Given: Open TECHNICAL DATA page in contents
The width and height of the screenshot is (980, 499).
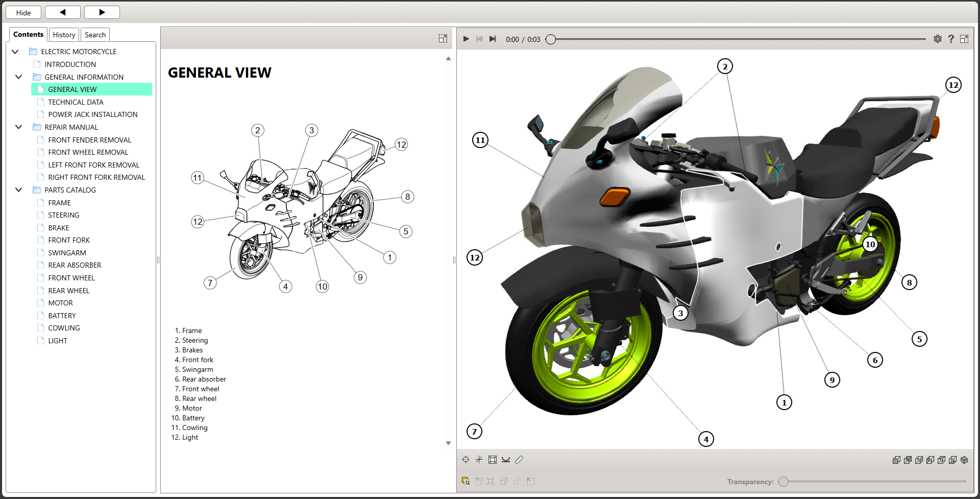Looking at the screenshot, I should [76, 102].
